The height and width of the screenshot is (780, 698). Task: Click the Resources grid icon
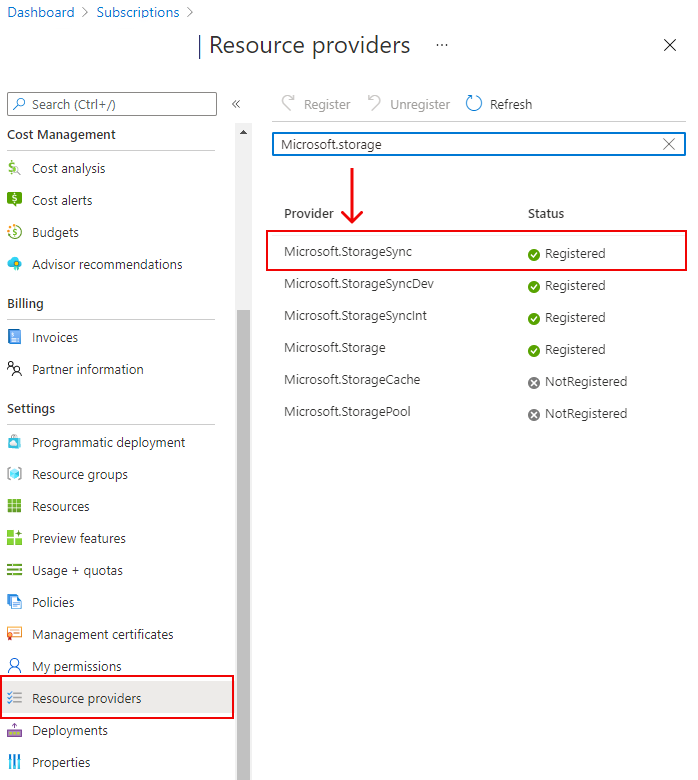click(x=14, y=506)
